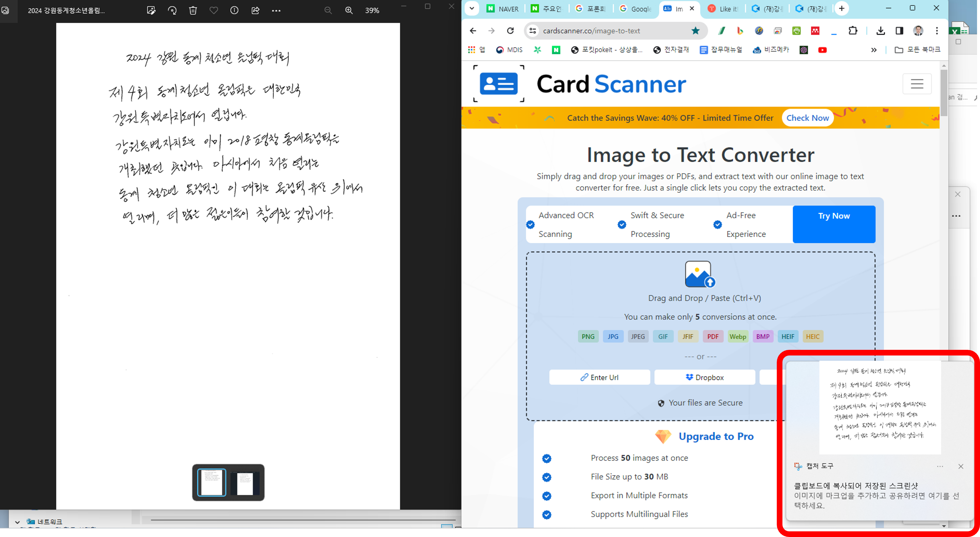980x537 pixels.
Task: Switch to the Like it tab
Action: coord(723,9)
